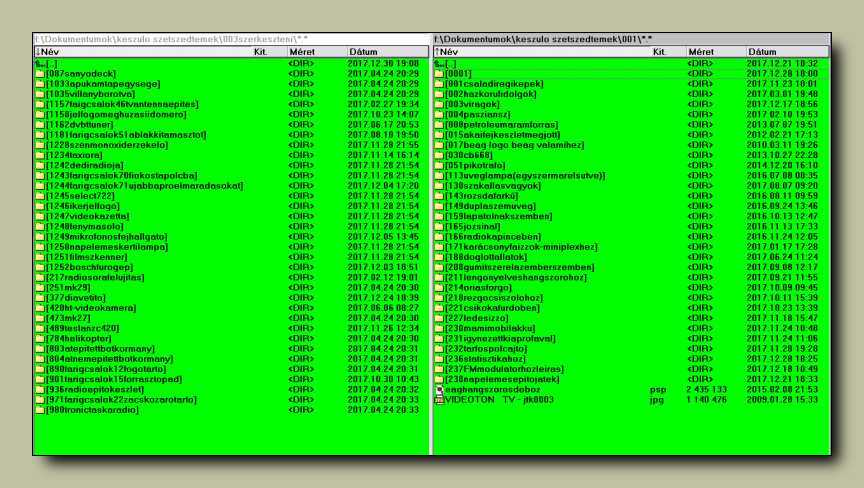Click the VIDEOTON TV jpg file icon

(x=439, y=400)
